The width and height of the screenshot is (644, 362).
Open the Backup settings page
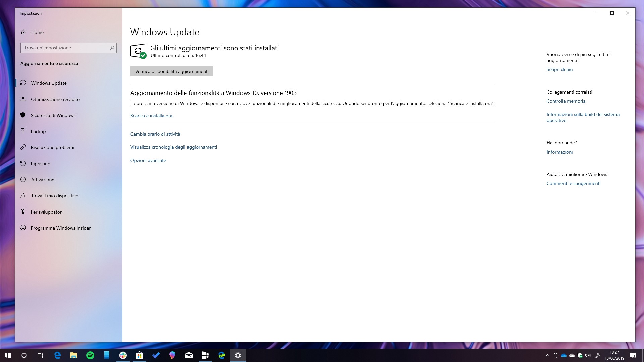pos(68,131)
